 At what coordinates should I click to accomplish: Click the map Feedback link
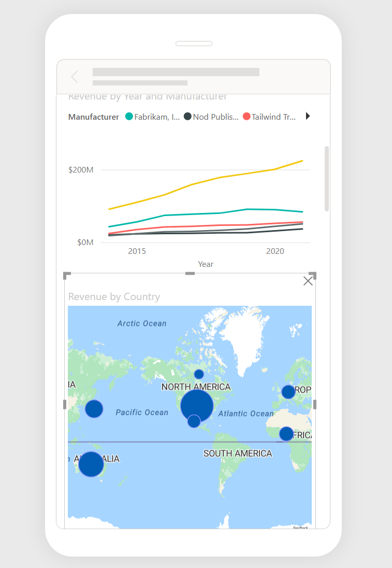coord(300,528)
